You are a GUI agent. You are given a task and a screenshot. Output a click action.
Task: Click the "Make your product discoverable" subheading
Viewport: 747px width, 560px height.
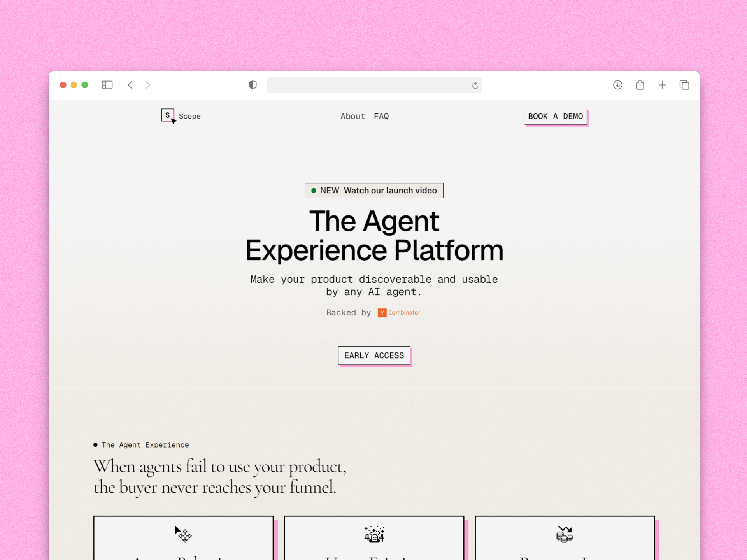pos(374,286)
